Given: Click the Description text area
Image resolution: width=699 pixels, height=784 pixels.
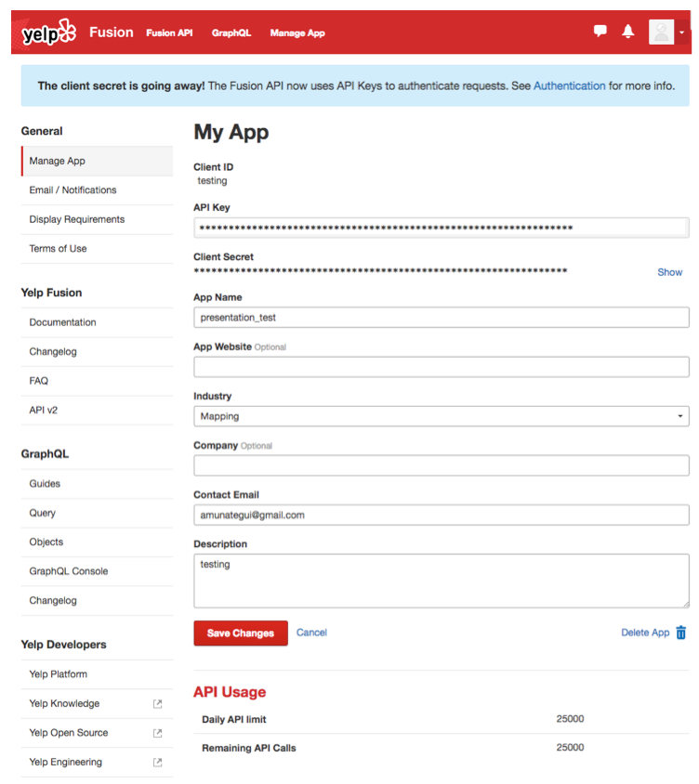Looking at the screenshot, I should click(442, 581).
